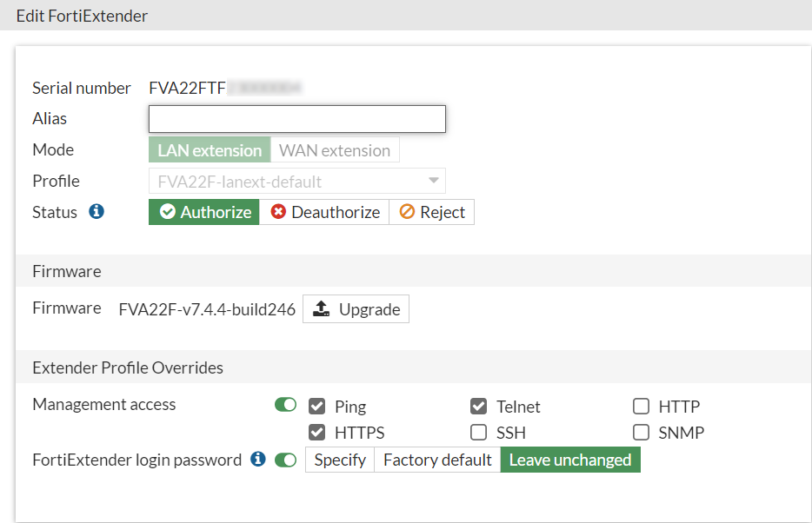
Task: Toggle the FortiExtender login password switch
Action: [x=285, y=460]
